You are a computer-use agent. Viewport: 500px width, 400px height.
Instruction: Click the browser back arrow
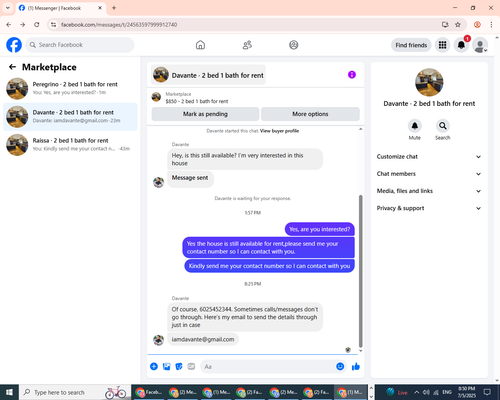click(x=9, y=24)
